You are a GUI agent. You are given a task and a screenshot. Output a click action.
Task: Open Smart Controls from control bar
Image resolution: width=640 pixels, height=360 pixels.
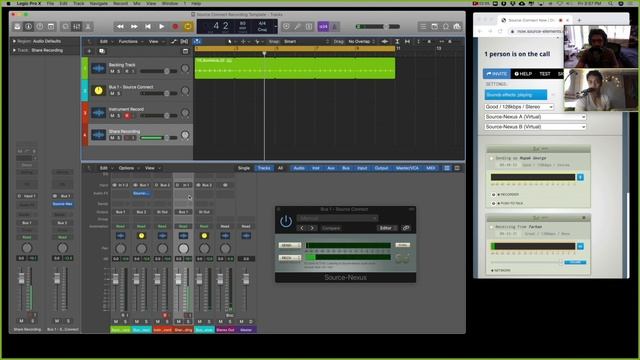65,27
